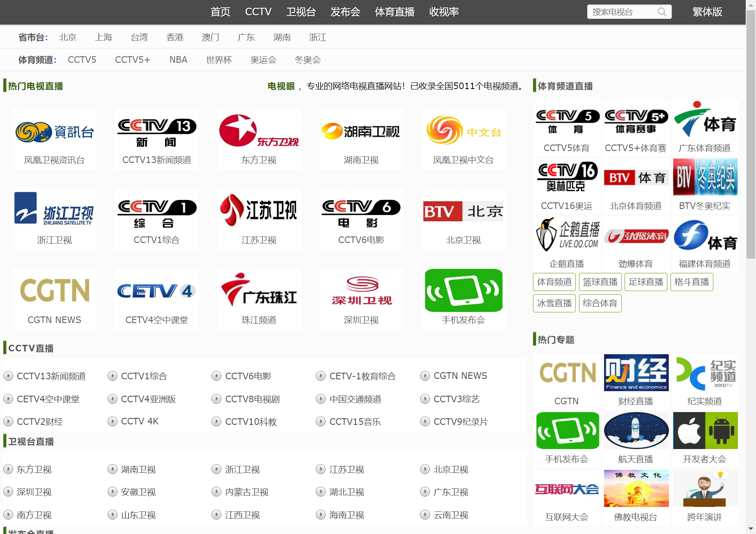Select the CCTV5+ 体育赛事 logo
The image size is (756, 534).
pos(636,121)
